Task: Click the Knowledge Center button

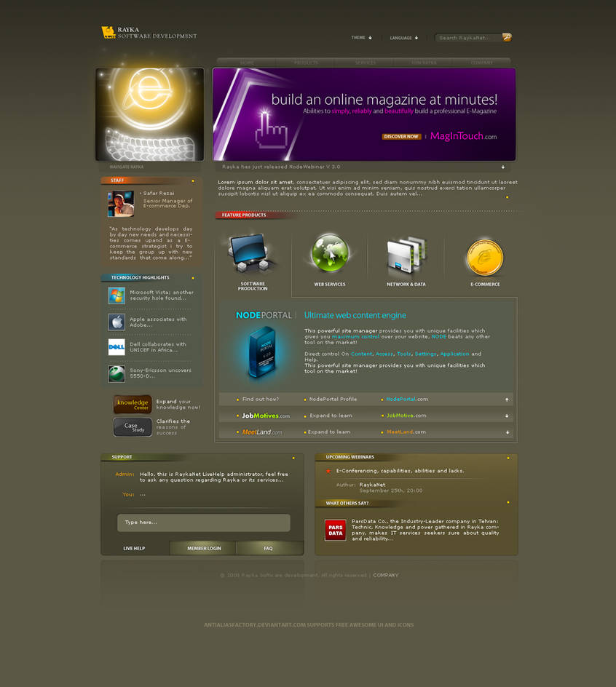Action: pyautogui.click(x=133, y=405)
